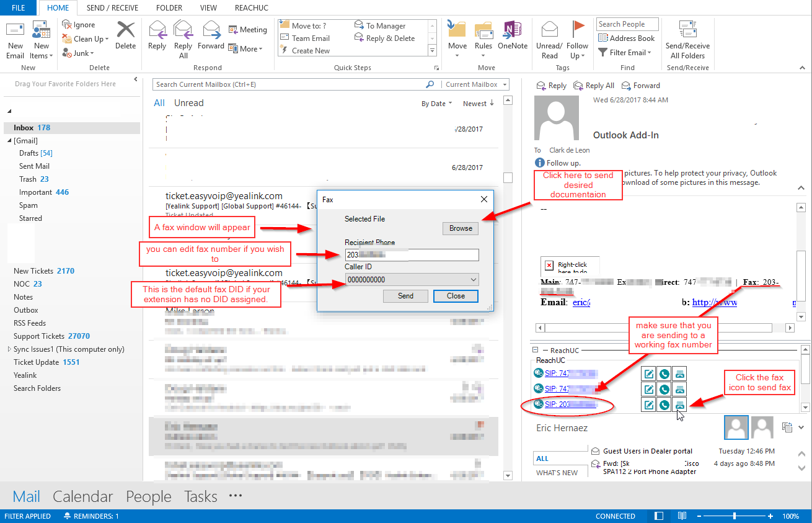Choose the Team Email quick step
This screenshot has height=523, width=812.
[x=305, y=38]
